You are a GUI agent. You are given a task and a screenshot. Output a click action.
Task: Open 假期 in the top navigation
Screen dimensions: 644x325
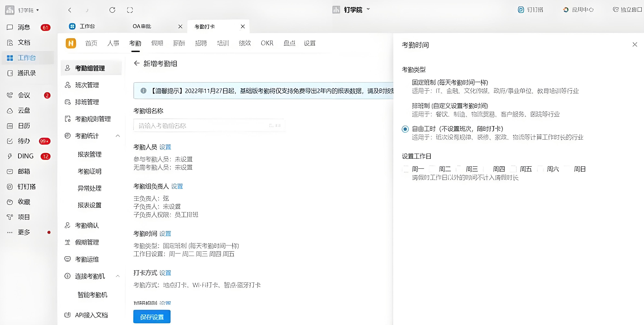[x=157, y=43]
